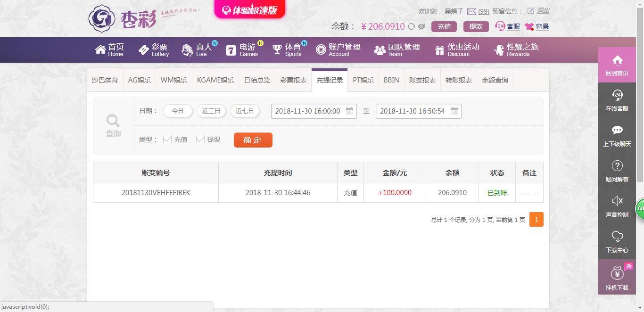
Task: Open 背景 background theme shirt icon
Action: tap(537, 27)
